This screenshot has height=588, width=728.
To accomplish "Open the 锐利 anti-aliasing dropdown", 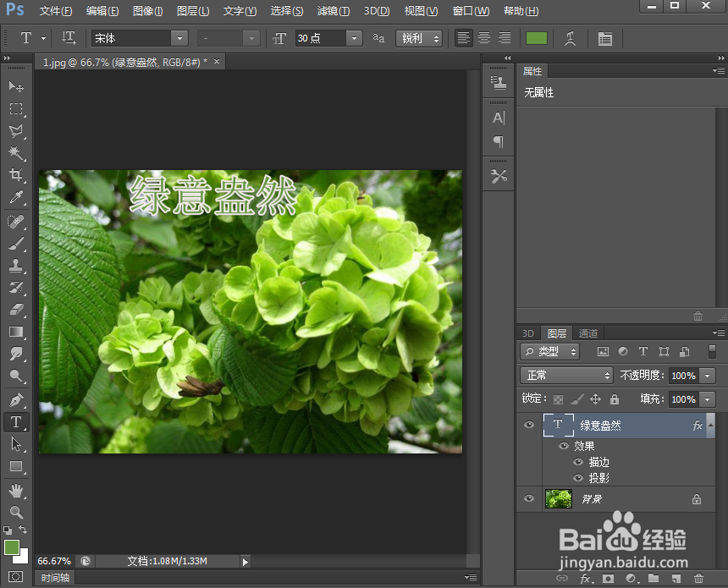I will point(419,39).
